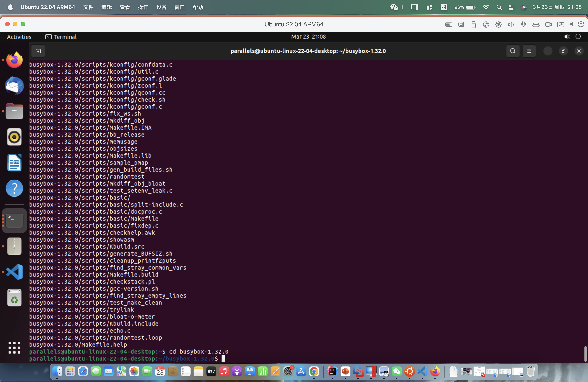Open the Trash in the Ubuntu dock
Viewport: 588px width, 382px height.
tap(14, 298)
